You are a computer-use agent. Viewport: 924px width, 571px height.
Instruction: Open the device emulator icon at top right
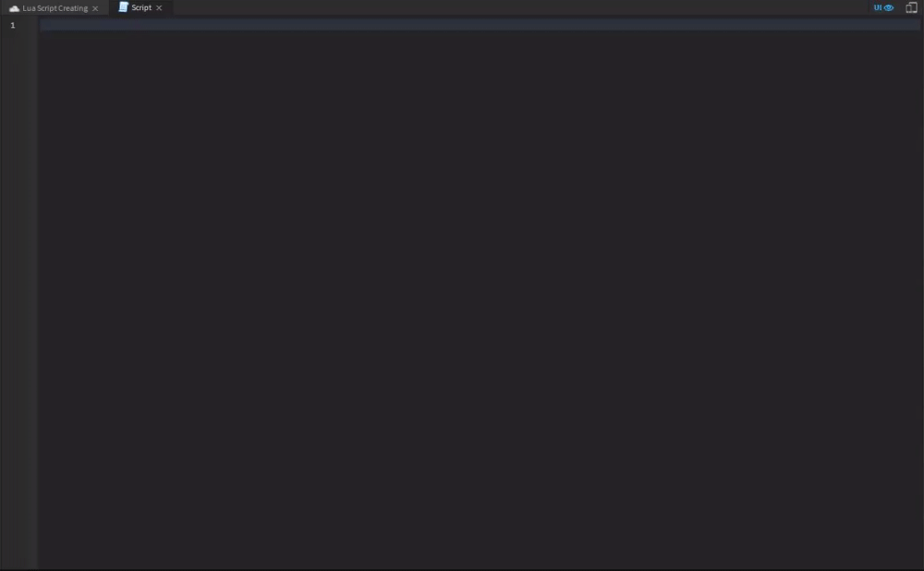tap(911, 7)
